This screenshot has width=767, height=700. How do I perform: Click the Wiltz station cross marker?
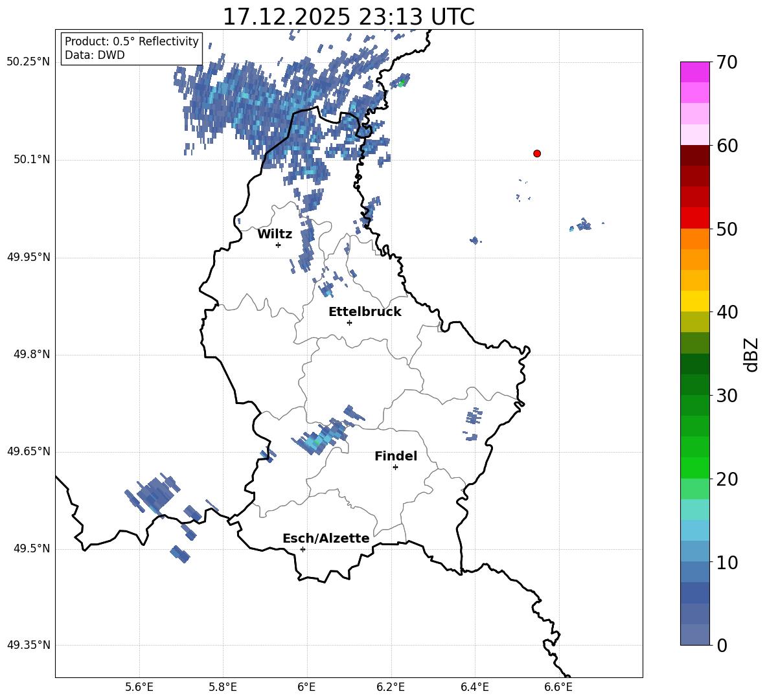pos(279,245)
